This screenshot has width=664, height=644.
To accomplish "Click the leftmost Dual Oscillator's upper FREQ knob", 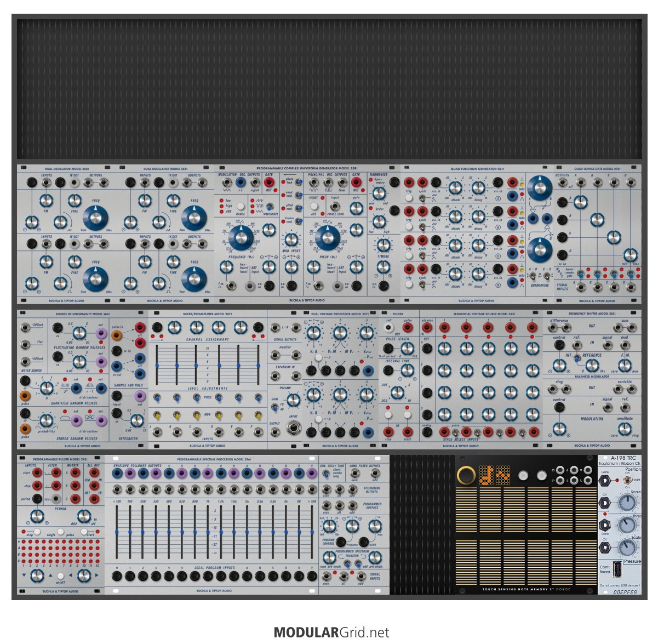I will click(x=95, y=218).
